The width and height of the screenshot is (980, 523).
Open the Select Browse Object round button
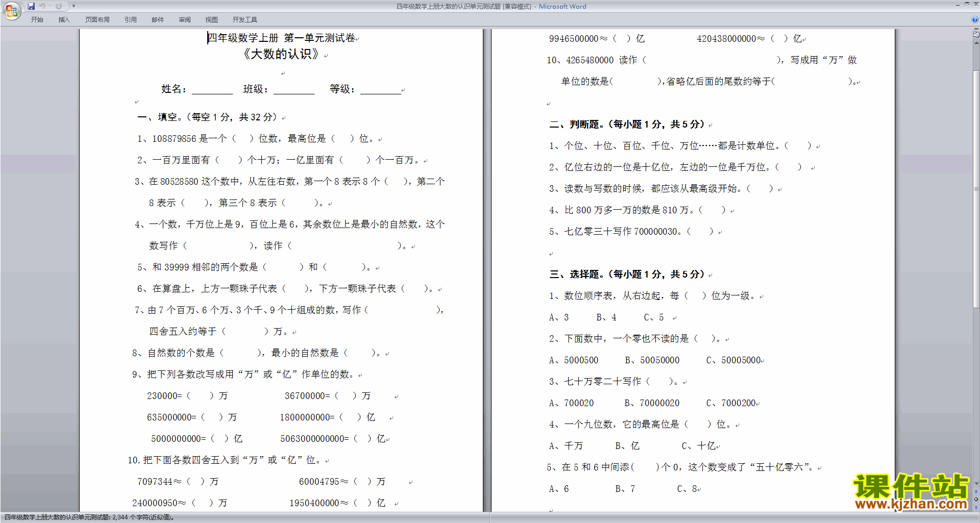click(976, 500)
